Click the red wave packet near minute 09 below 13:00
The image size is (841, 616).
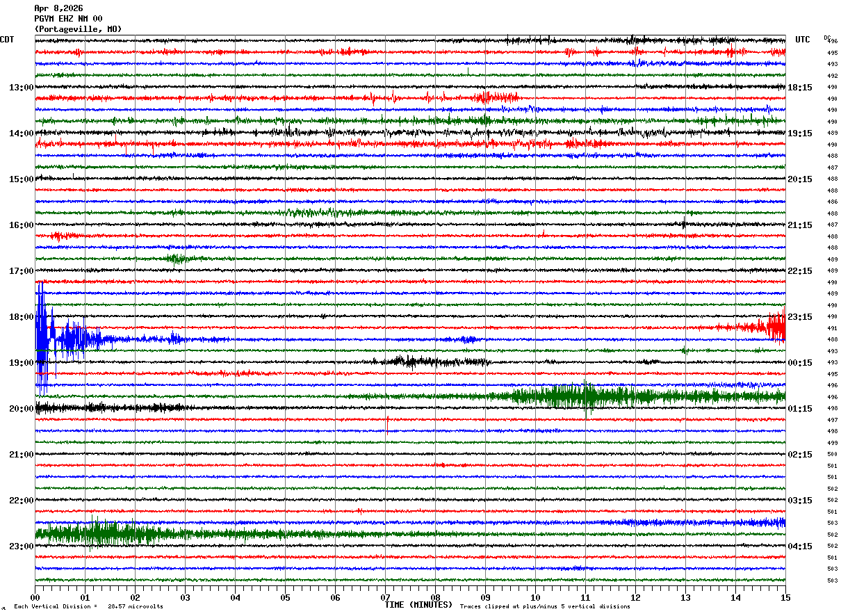497,98
